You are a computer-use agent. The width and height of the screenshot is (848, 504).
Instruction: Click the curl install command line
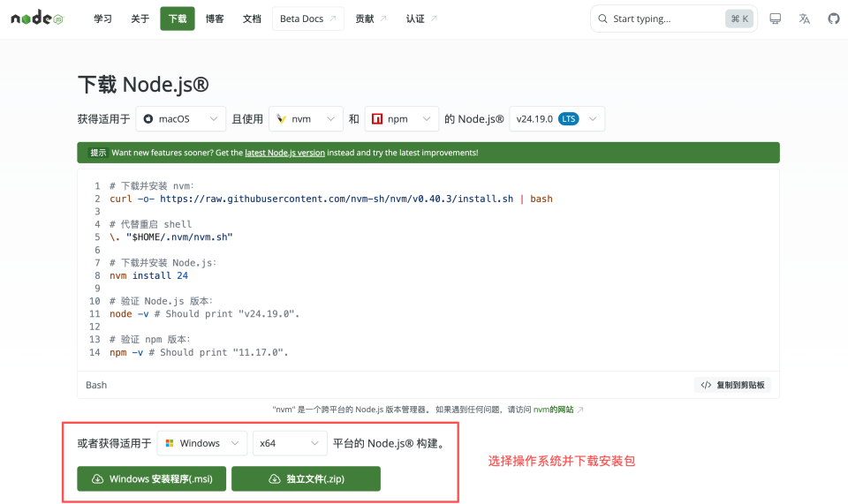tap(331, 199)
